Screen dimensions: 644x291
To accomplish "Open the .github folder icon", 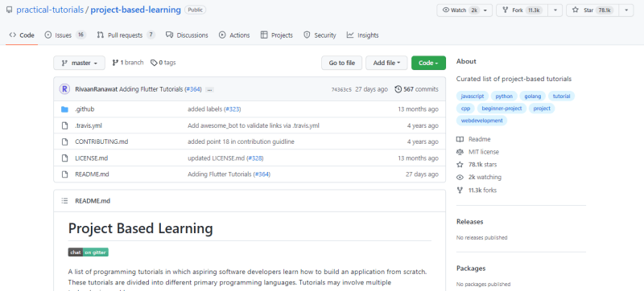I will tap(64, 109).
